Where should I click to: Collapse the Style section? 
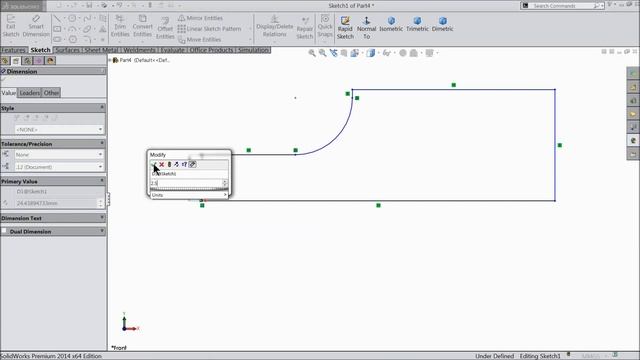pos(102,107)
